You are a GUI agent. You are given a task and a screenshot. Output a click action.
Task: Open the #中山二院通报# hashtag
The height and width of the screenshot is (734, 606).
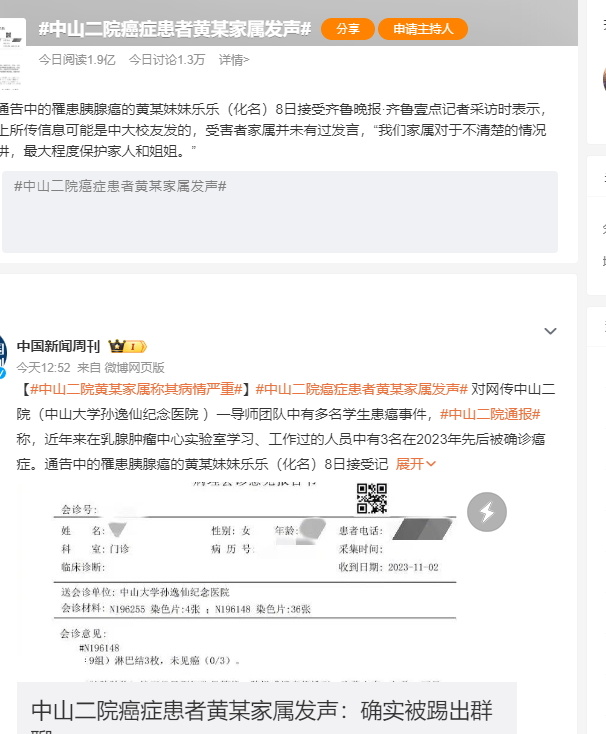pos(490,414)
